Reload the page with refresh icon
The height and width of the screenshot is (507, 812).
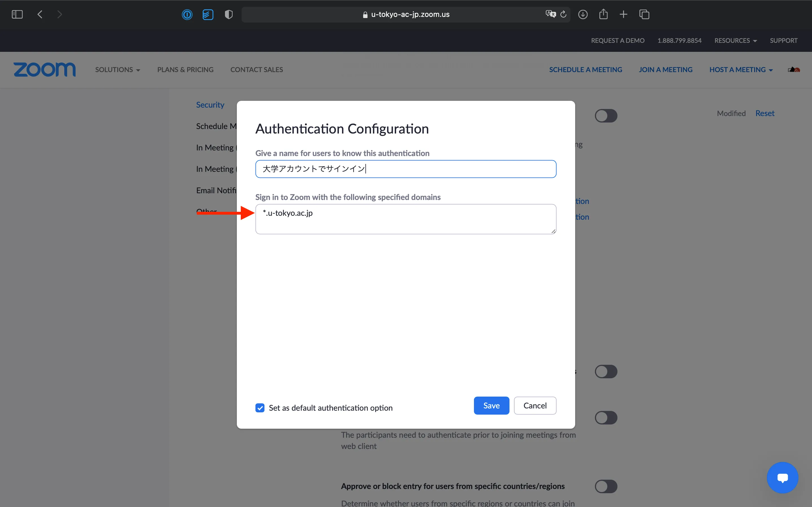coord(563,14)
